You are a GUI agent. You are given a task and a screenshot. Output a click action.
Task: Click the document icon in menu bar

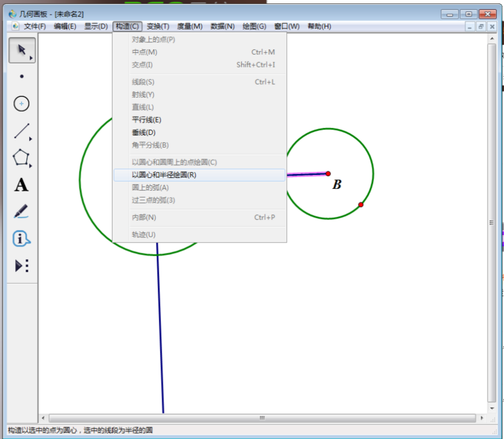click(15, 26)
